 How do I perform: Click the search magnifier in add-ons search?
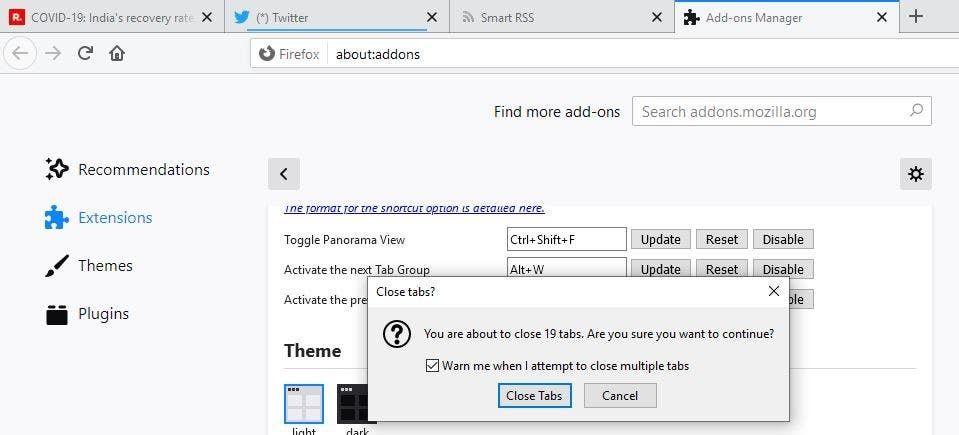(x=916, y=111)
